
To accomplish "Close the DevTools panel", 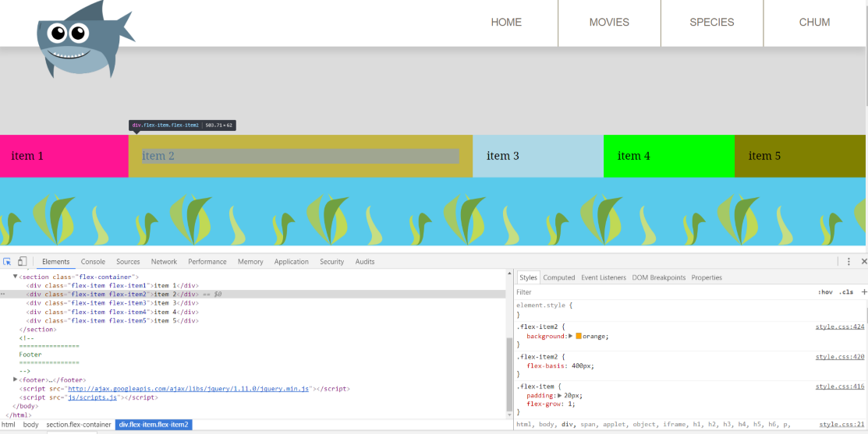I will pyautogui.click(x=863, y=262).
